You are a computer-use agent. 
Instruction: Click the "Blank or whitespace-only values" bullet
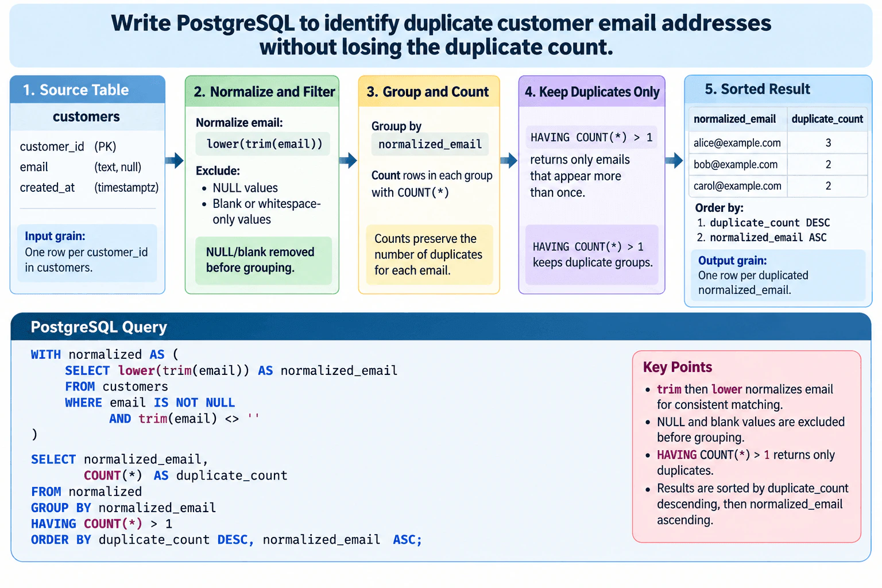coord(261,211)
